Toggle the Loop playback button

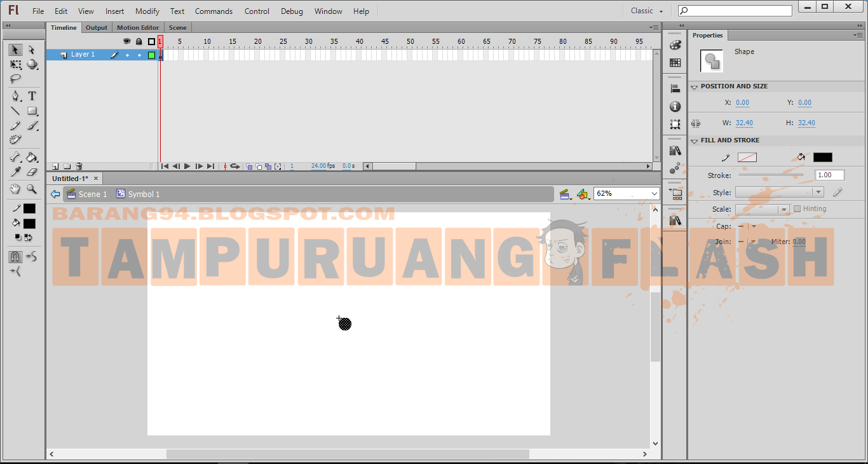tap(234, 167)
